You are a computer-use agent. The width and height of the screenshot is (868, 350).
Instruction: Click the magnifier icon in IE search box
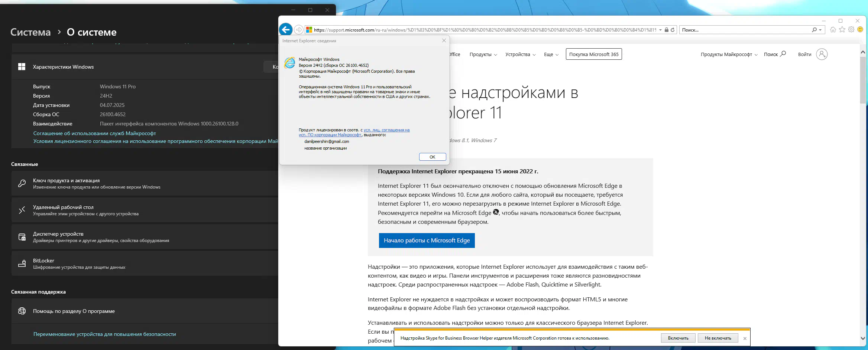[x=814, y=30]
